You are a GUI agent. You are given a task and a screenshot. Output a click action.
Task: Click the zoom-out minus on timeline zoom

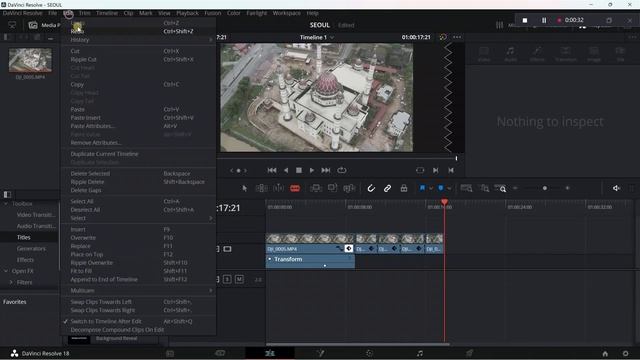tap(516, 188)
